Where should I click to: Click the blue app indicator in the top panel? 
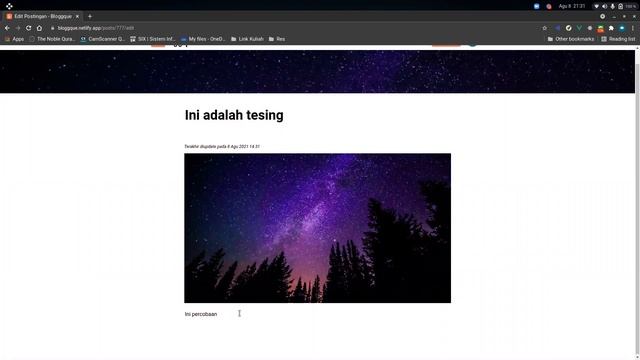536,6
